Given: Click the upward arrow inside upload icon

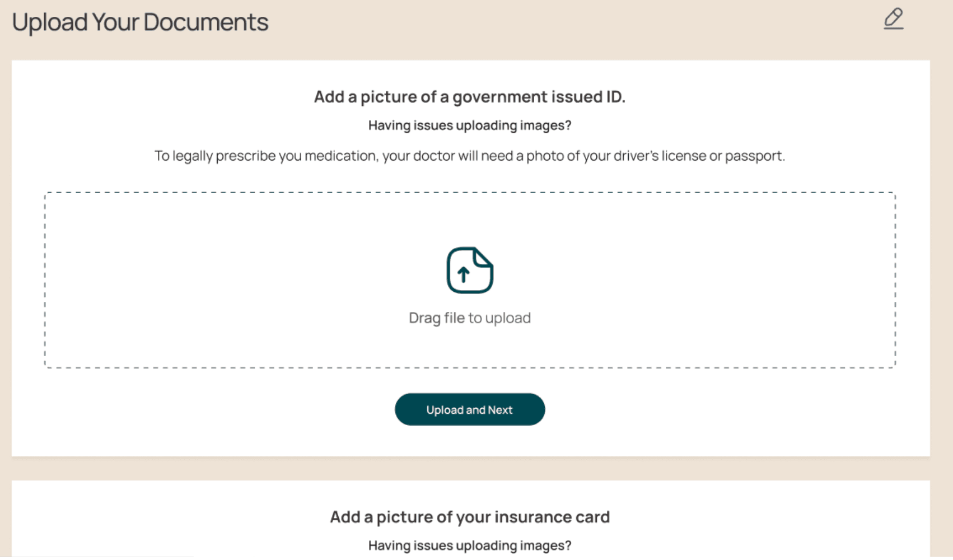Looking at the screenshot, I should click(463, 274).
